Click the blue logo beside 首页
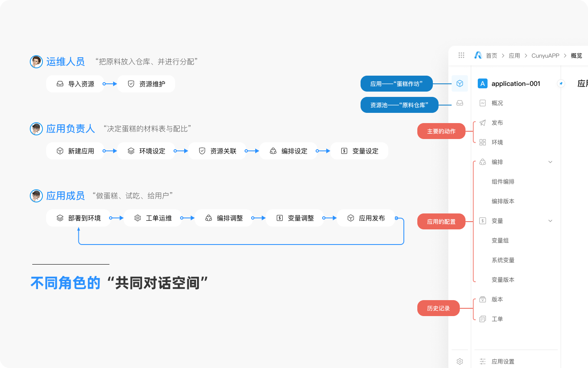The height and width of the screenshot is (368, 588). [478, 55]
